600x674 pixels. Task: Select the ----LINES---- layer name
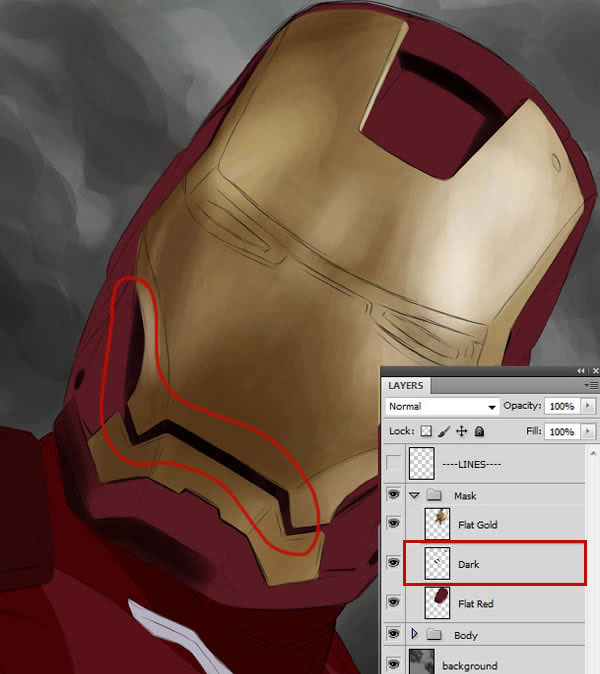pyautogui.click(x=471, y=464)
